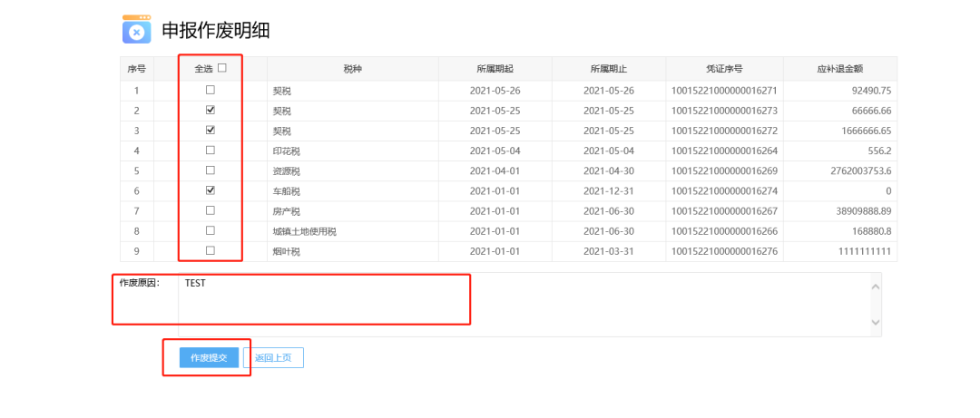The height and width of the screenshot is (418, 980).
Task: Select voucher number 10015221000000016271
Action: (724, 91)
